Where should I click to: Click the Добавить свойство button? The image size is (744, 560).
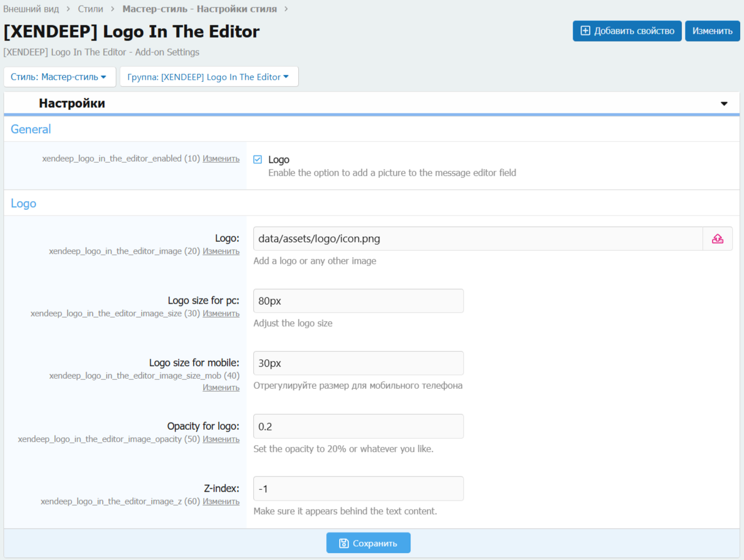pyautogui.click(x=627, y=31)
